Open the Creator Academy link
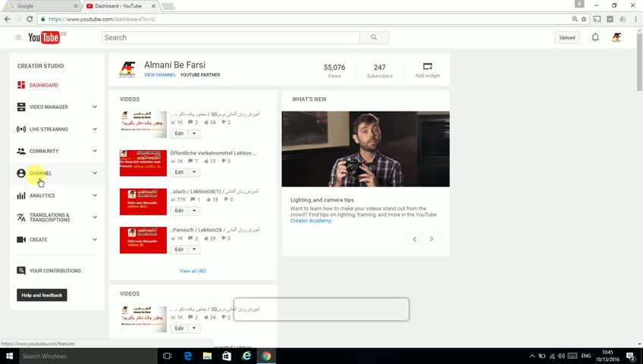Screen dimensions: 643x364 point(310,221)
